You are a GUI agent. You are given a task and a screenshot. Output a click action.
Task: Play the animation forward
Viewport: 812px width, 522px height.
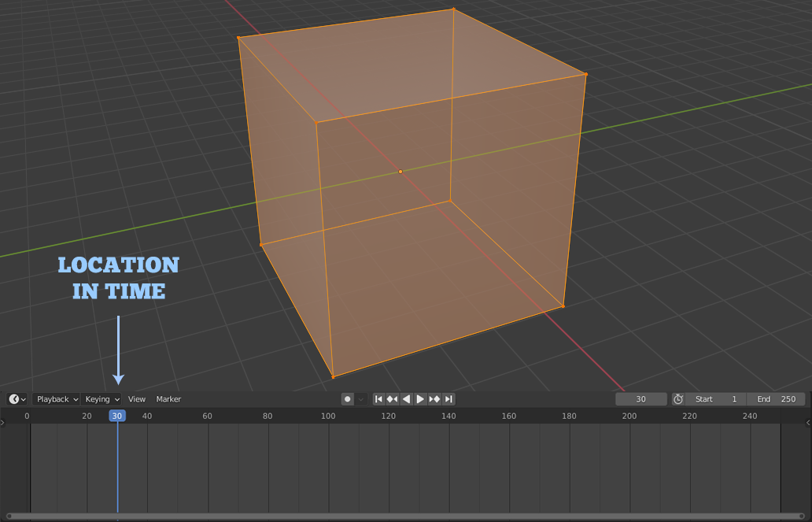tap(419, 399)
